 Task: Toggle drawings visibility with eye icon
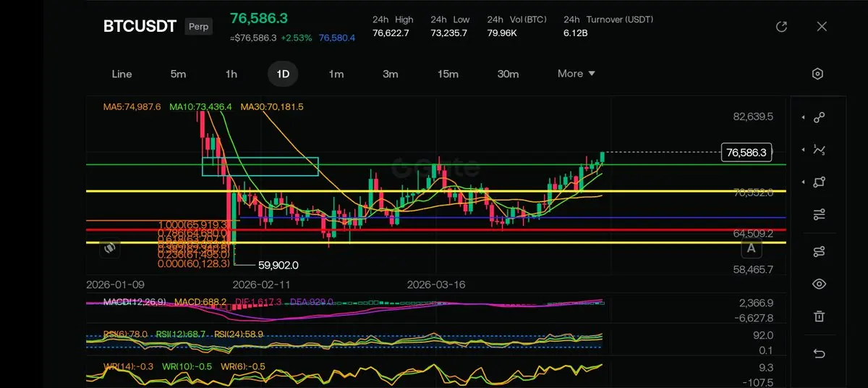point(819,284)
